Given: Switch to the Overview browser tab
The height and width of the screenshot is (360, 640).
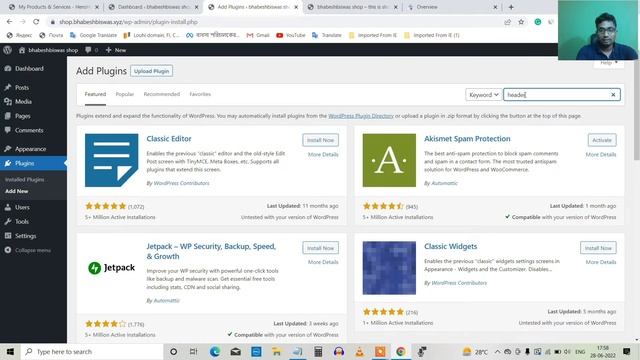Looking at the screenshot, I should [452, 7].
